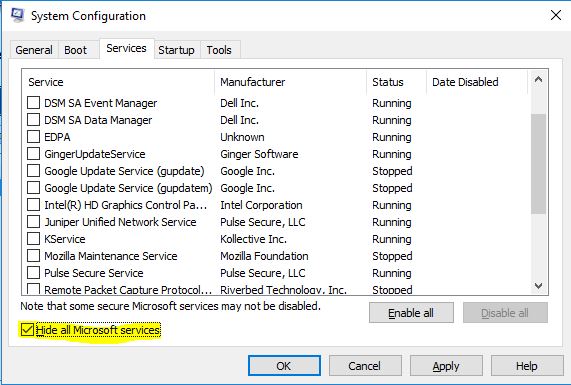
Task: Toggle the Pulse Secure Service checkbox
Action: [x=34, y=273]
